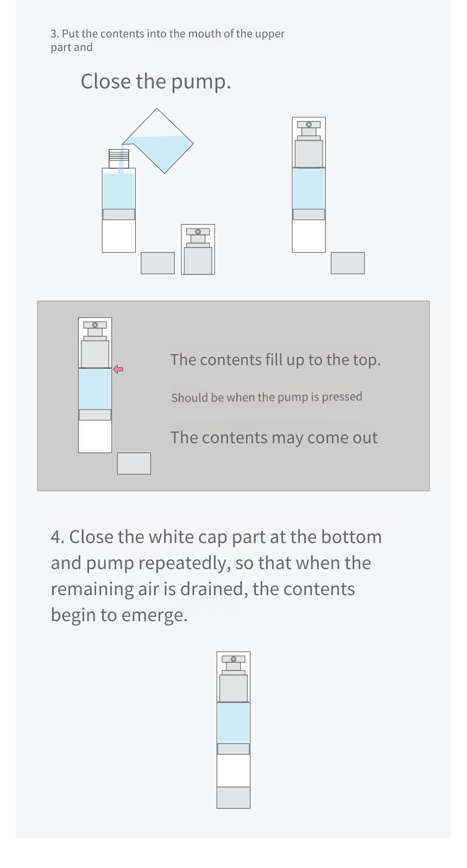
Task: Click the detached pump head illustration
Action: point(198,250)
